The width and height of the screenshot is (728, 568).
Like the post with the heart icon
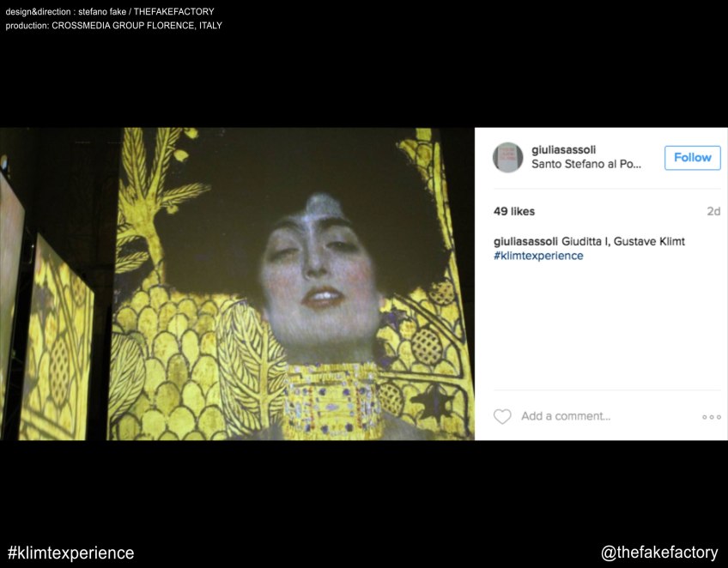(502, 416)
